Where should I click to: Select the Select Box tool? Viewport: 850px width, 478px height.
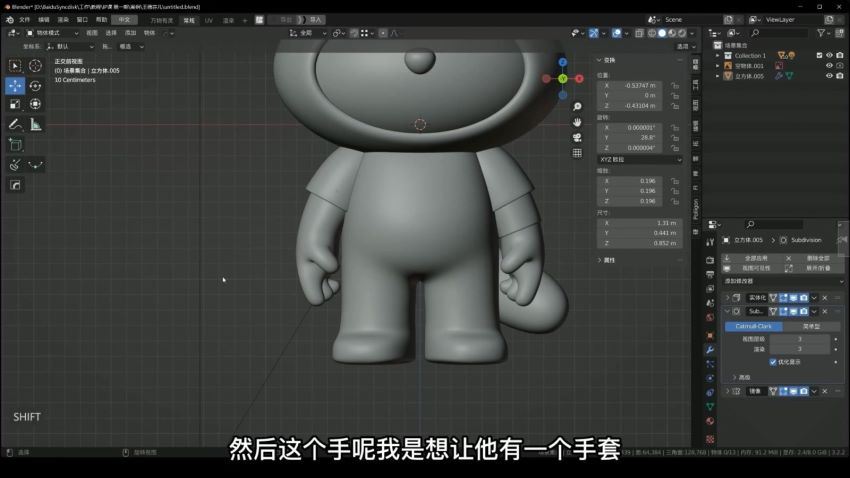(15, 66)
